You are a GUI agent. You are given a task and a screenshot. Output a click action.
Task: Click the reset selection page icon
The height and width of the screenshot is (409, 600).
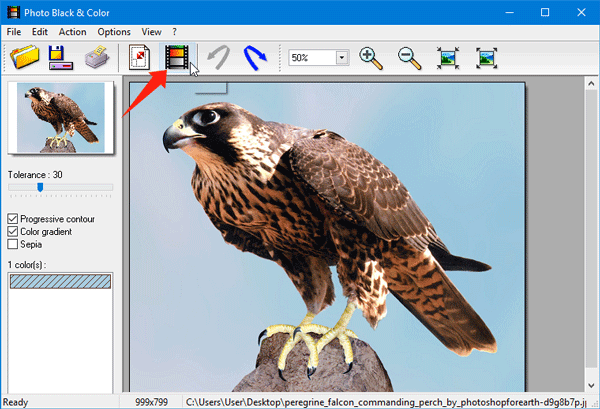(x=139, y=57)
